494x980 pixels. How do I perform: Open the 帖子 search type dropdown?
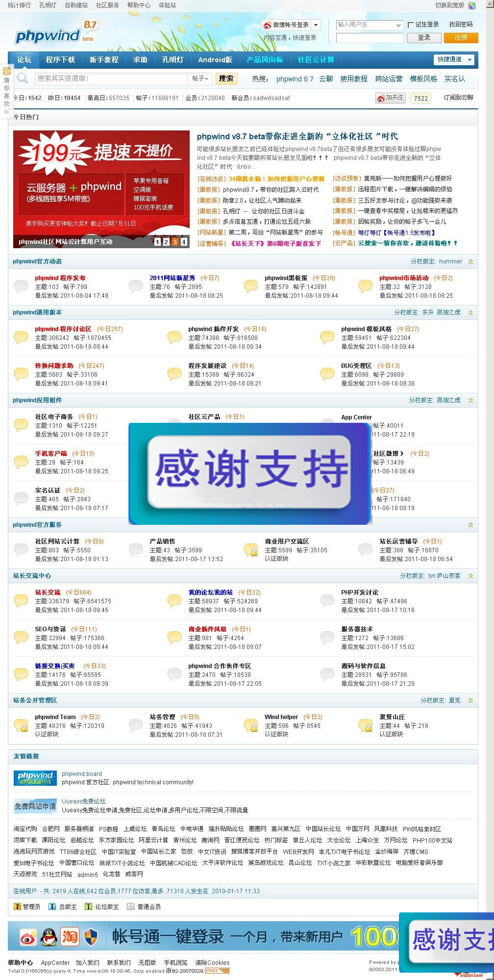[x=200, y=78]
